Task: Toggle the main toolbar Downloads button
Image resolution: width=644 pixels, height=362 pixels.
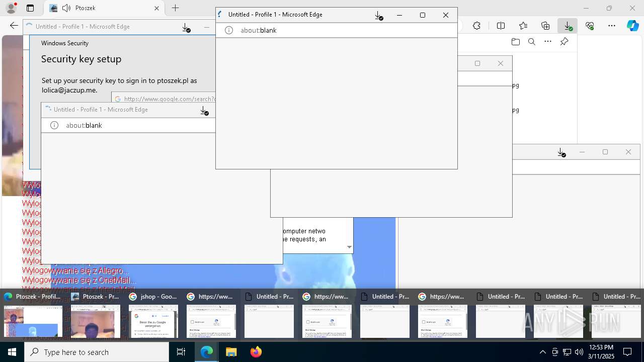Action: (x=568, y=26)
